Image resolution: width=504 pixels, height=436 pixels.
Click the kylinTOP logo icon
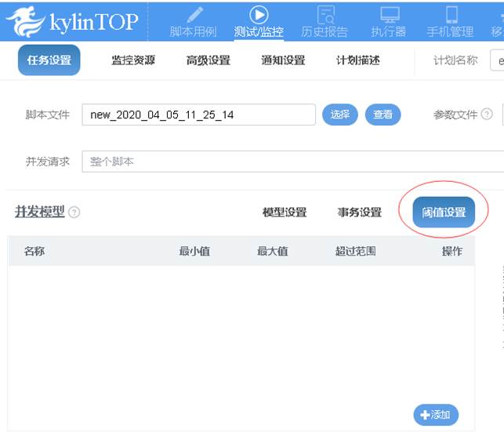[24, 21]
